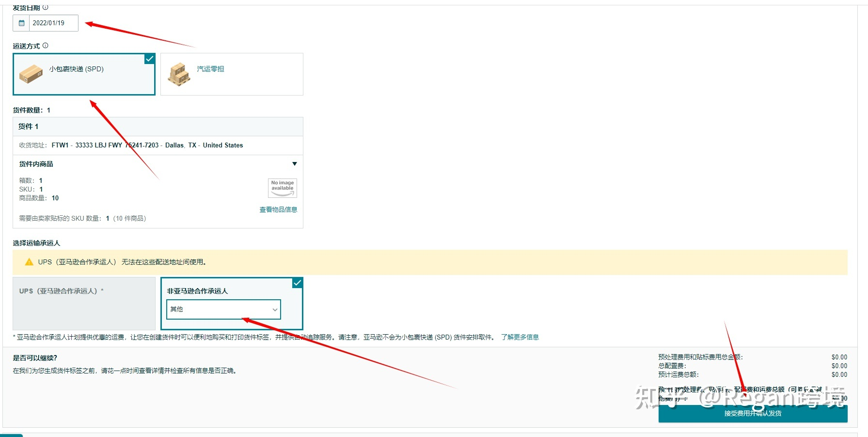Click the UPS 无法在这些配送地址间使用 warning message

tap(123, 262)
